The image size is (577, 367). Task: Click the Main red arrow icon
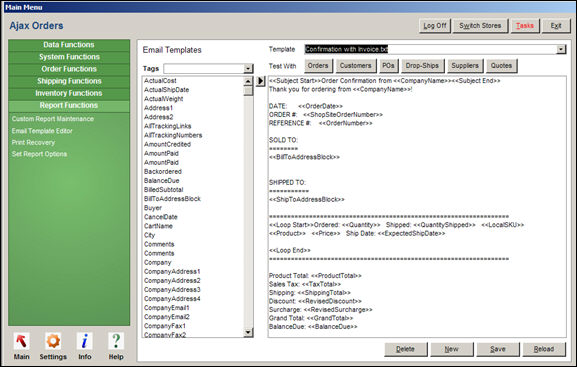tap(21, 341)
